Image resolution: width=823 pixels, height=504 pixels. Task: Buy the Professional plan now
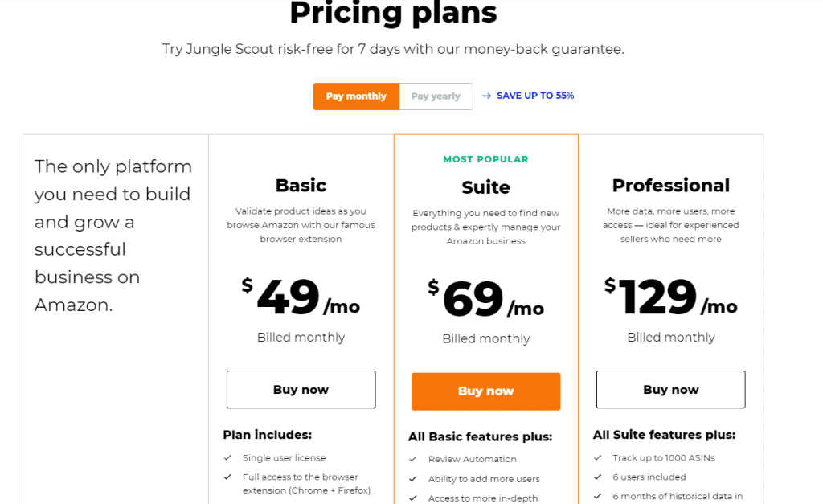click(670, 390)
